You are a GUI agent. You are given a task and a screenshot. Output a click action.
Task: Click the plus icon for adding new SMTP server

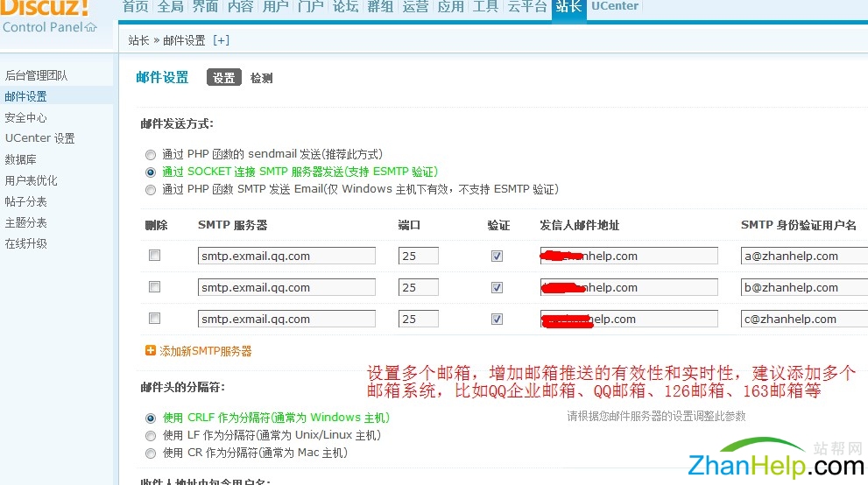tap(150, 350)
